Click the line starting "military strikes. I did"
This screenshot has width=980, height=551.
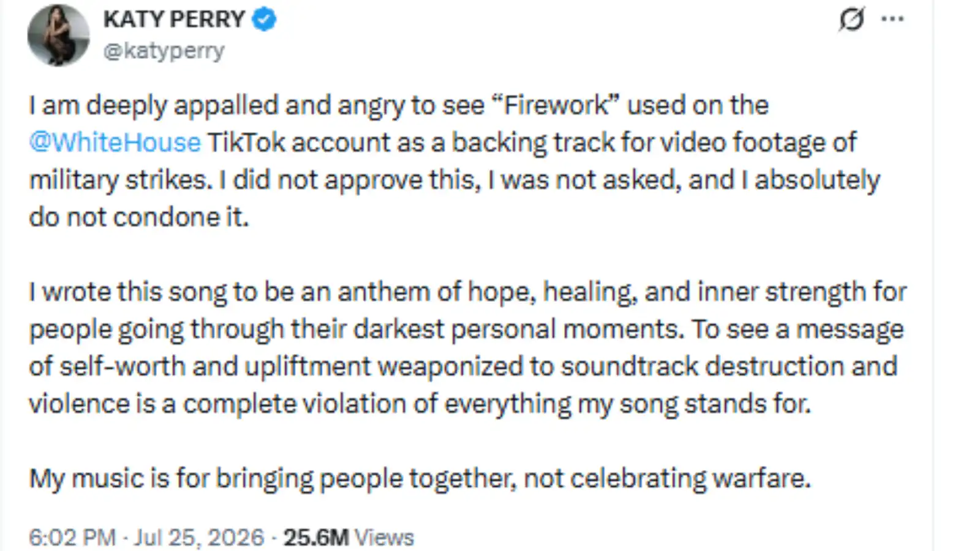pyautogui.click(x=454, y=180)
